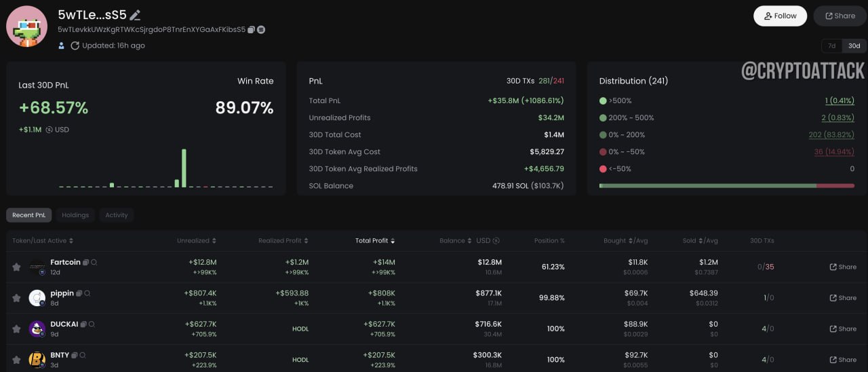Viewport: 868px width, 372px height.
Task: Sort by Realized Profit column
Action: click(283, 241)
